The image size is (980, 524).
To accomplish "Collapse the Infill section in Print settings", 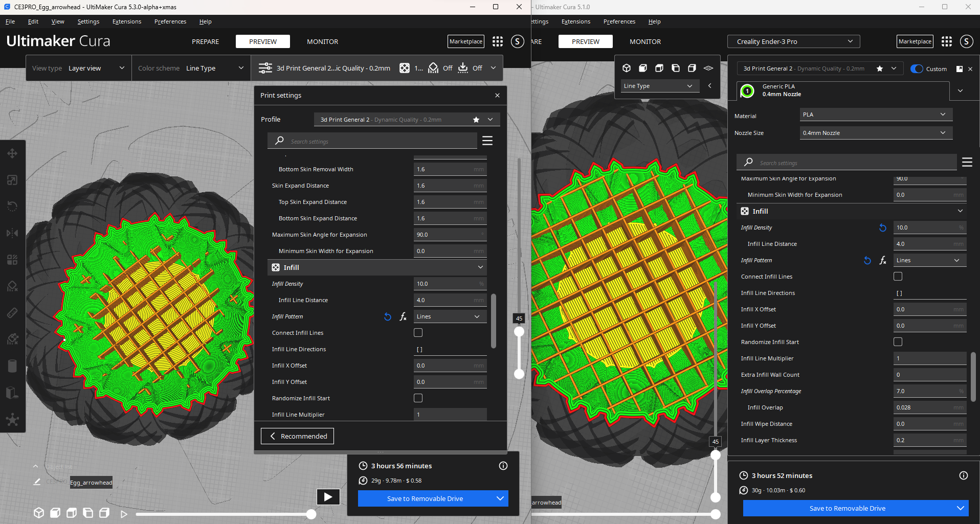I will pyautogui.click(x=480, y=267).
